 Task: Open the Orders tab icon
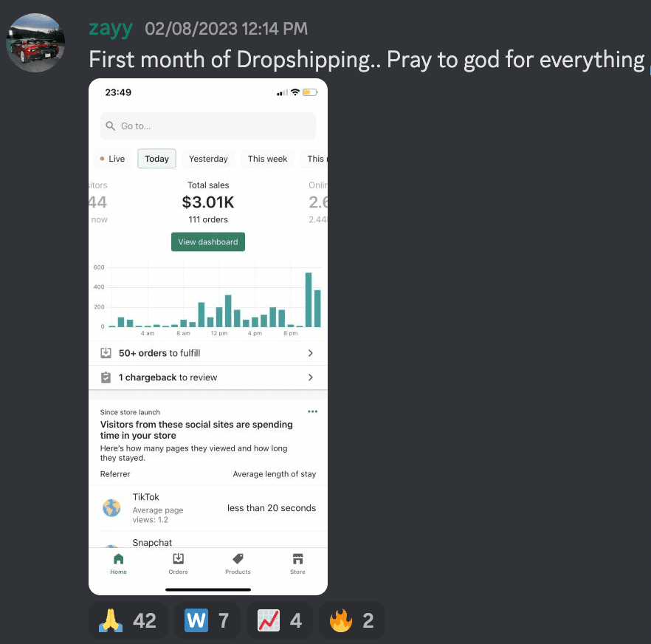click(x=178, y=559)
